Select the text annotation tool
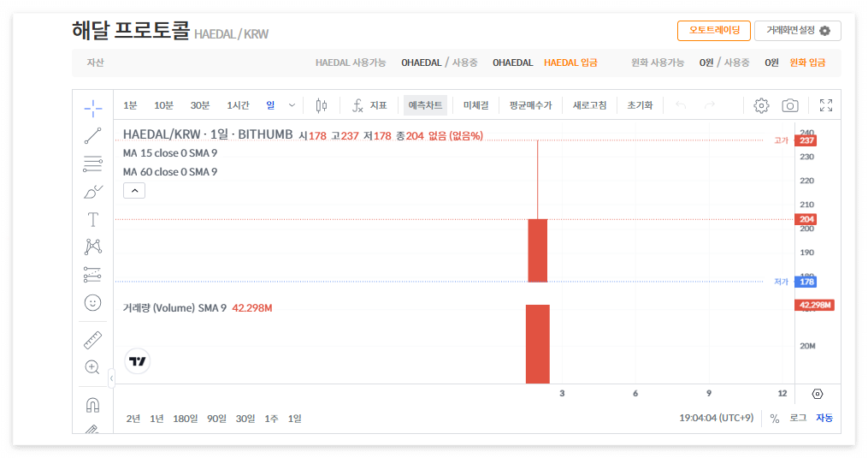Image resolution: width=868 pixels, height=458 pixels. (x=93, y=219)
